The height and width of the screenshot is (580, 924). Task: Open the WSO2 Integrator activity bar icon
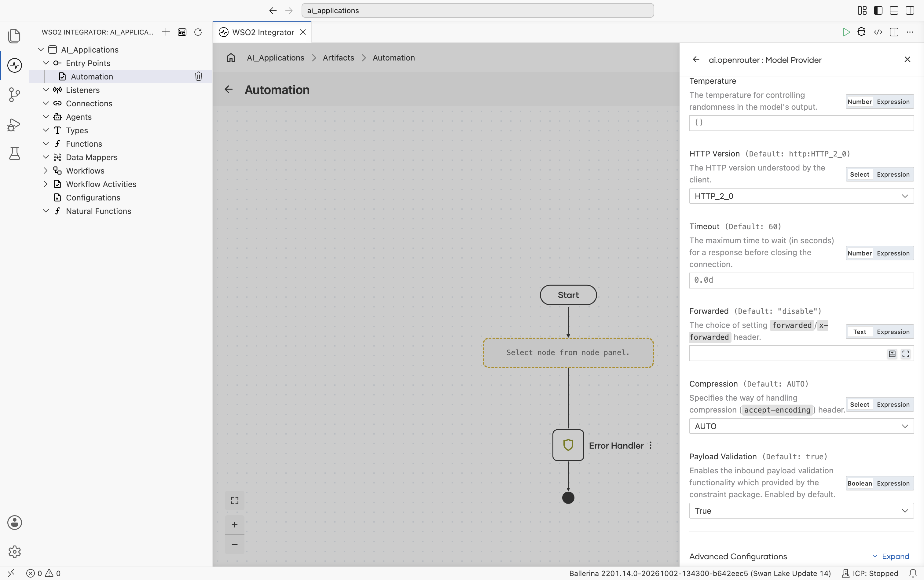14,65
